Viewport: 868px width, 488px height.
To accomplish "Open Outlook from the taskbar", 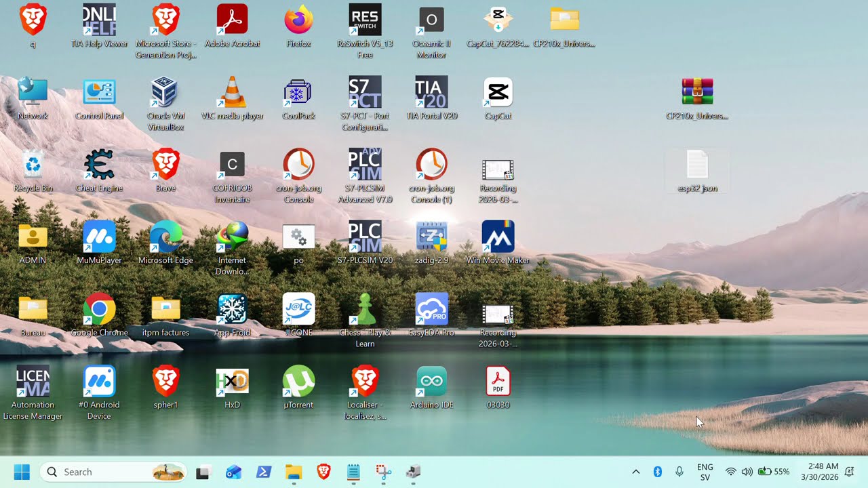I will click(x=233, y=472).
